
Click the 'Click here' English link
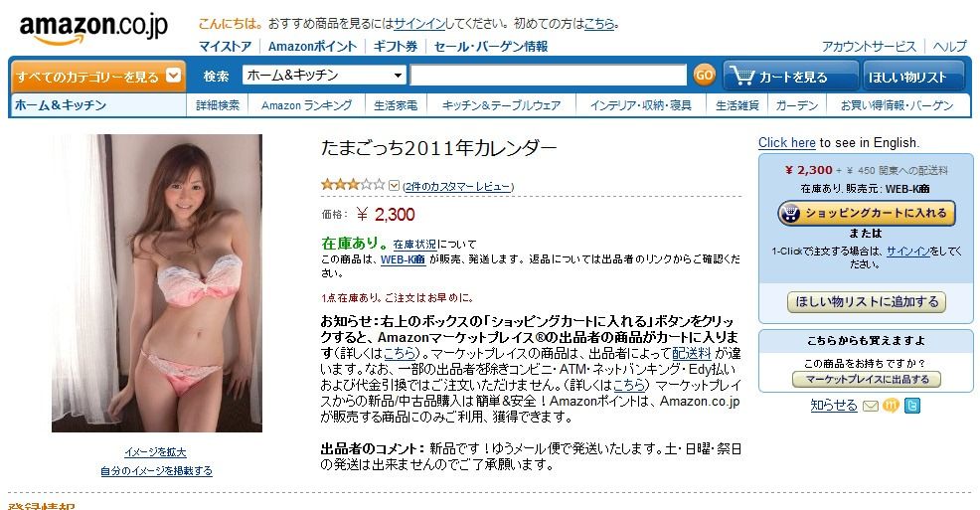click(x=787, y=142)
